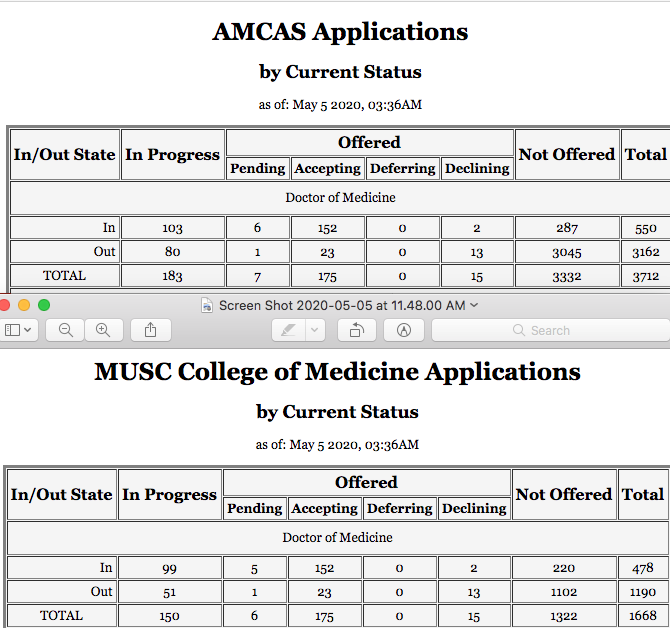
Task: Click the 183 cell in AMCAS TOTAL row
Action: (x=172, y=276)
